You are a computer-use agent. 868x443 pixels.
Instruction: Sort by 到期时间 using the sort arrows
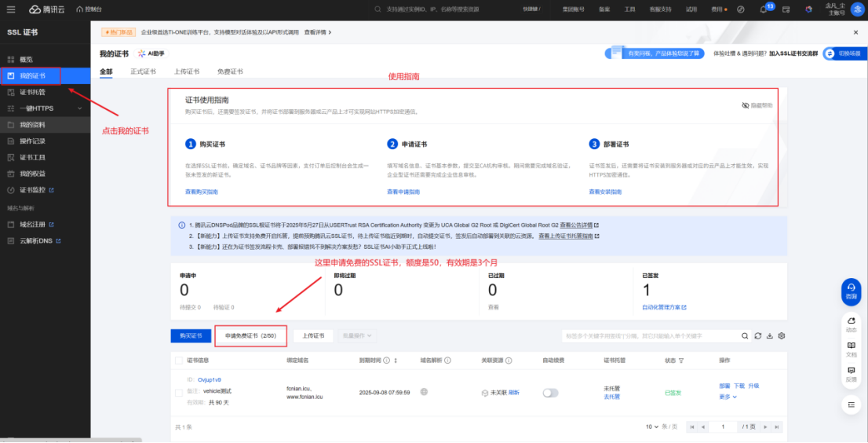click(396, 361)
